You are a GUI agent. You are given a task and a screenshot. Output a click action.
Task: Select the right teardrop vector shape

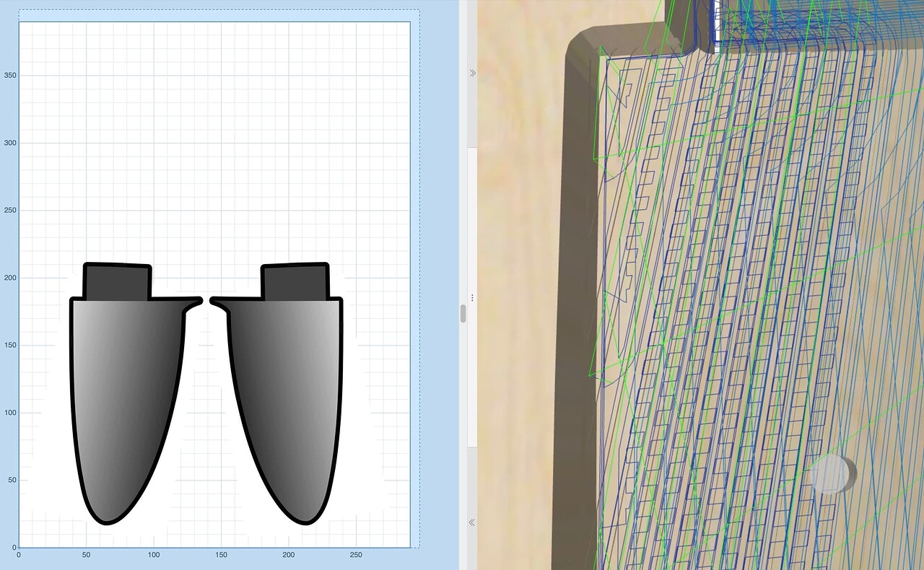(289, 397)
